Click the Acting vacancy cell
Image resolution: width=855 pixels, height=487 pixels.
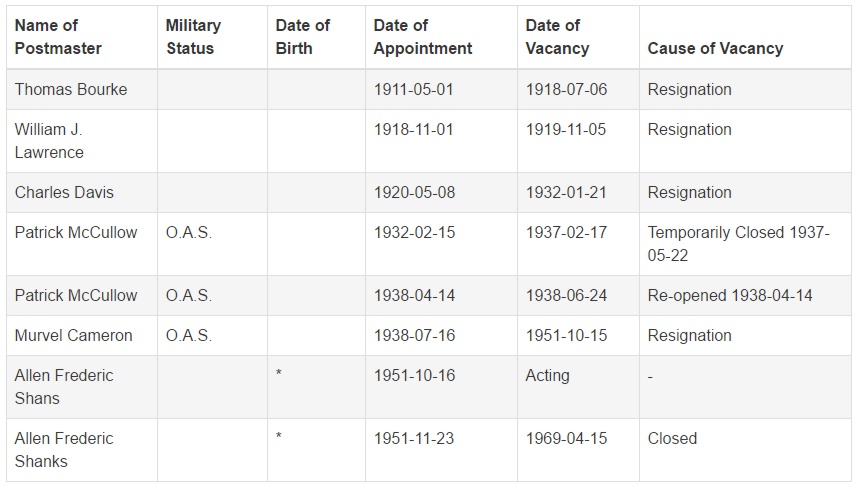[x=547, y=376]
